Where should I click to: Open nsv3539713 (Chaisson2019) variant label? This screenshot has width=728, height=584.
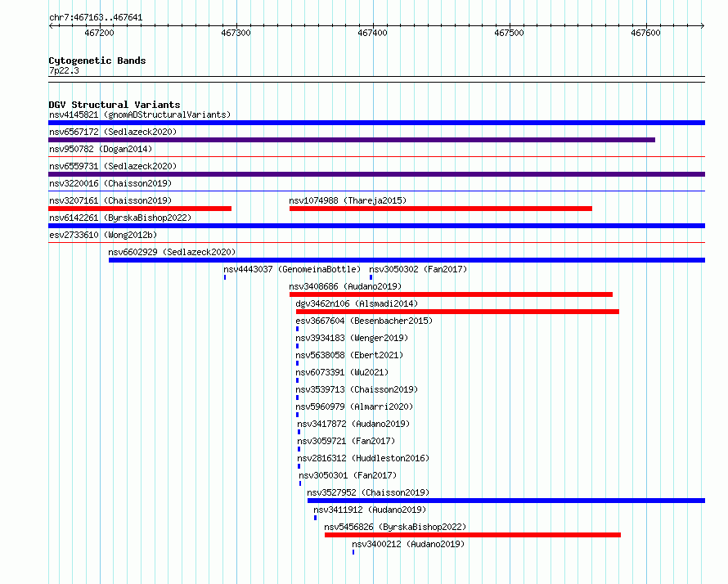357,389
